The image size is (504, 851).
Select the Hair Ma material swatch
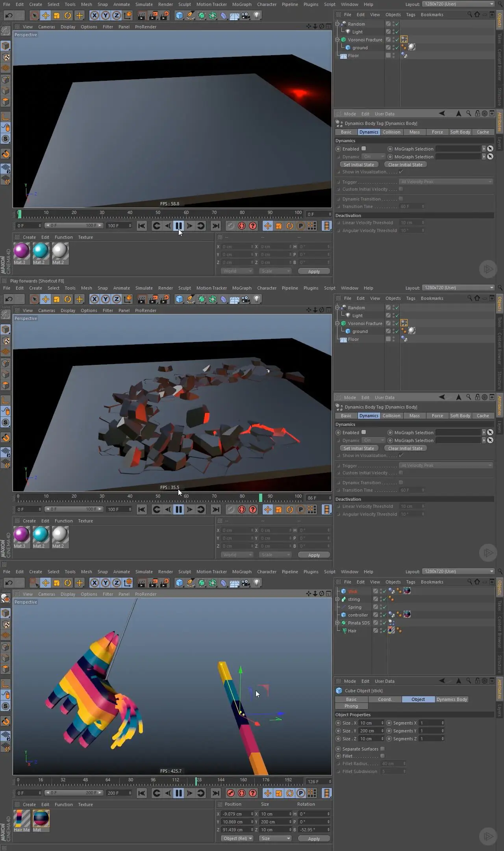pyautogui.click(x=22, y=821)
